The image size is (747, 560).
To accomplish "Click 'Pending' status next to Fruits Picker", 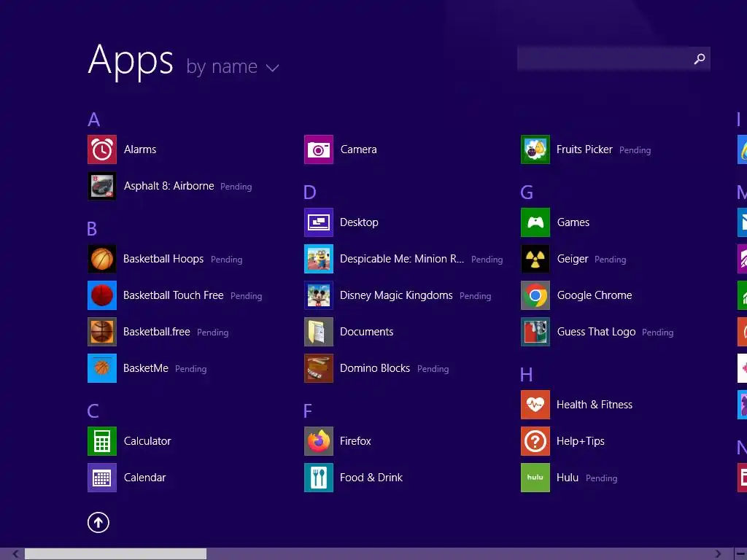I will 635,150.
